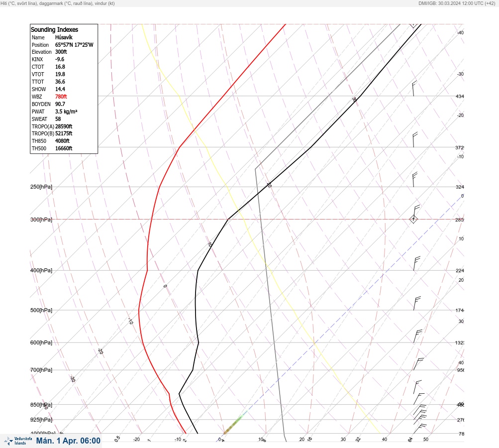The height and width of the screenshot is (448, 499).
Task: Click the wind barb at 400 hPa level
Action: [x=416, y=263]
